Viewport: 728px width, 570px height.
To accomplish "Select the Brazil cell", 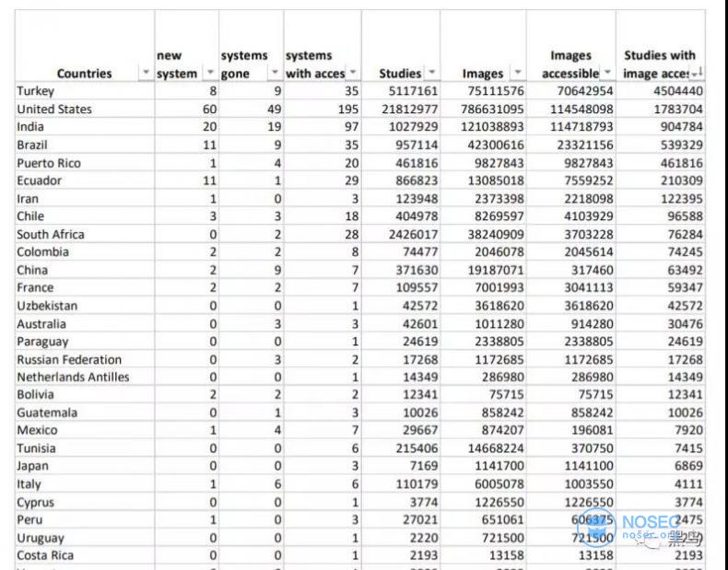I will click(85, 145).
